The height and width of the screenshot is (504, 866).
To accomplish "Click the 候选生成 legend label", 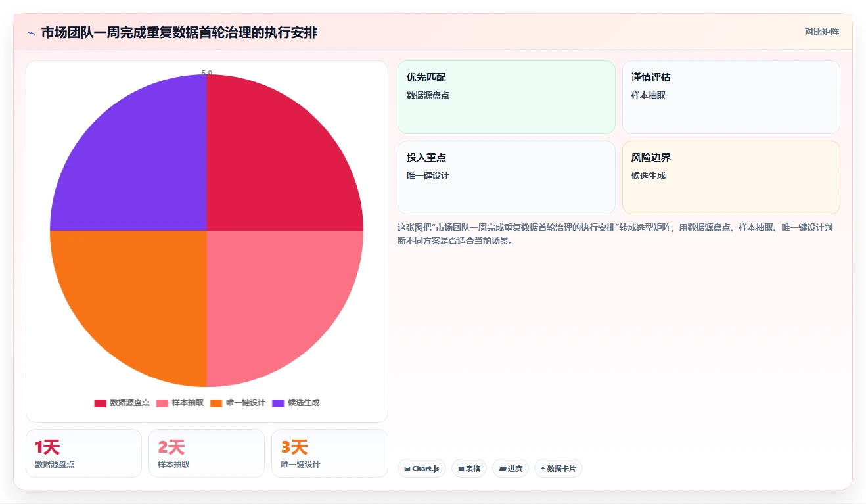I will pos(304,403).
